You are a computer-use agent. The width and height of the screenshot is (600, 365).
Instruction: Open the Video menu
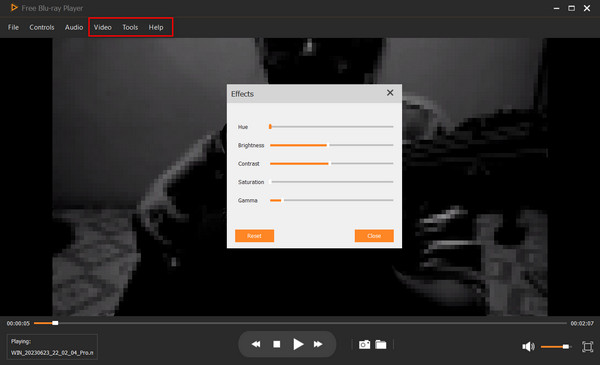(103, 28)
